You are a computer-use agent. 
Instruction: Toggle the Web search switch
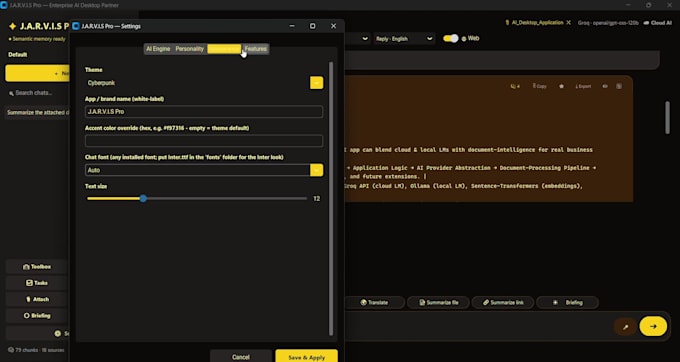pyautogui.click(x=451, y=39)
